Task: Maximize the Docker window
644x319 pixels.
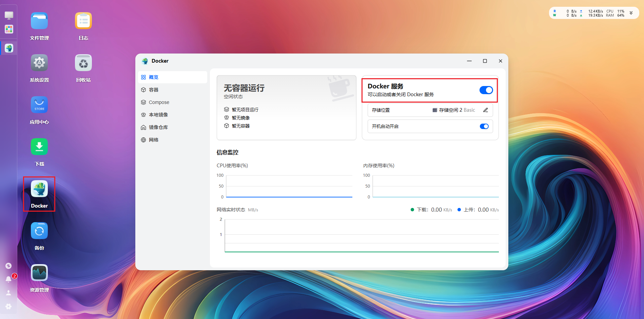Action: (485, 61)
